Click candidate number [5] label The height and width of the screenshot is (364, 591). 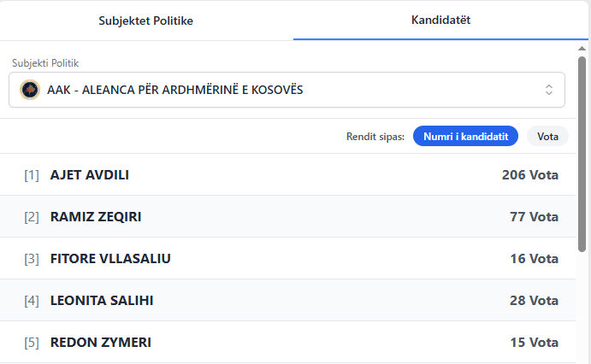click(x=32, y=342)
